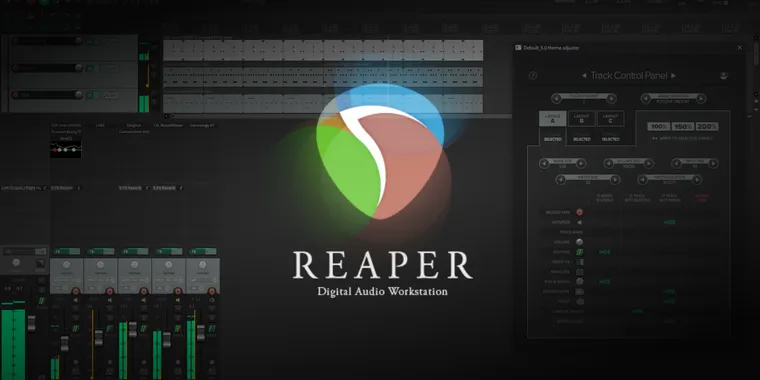Screen dimensions: 760x380
Task: Open the theme adjuster help icon
Action: [x=533, y=76]
